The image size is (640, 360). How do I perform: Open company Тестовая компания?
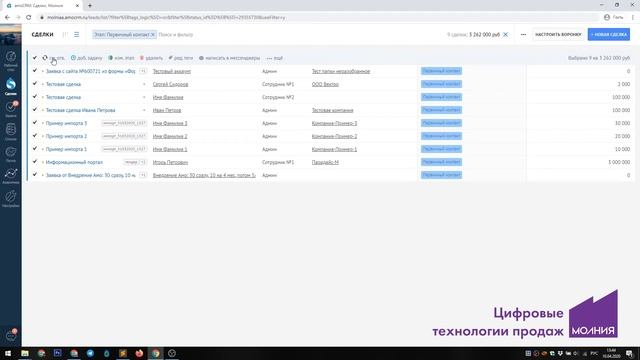point(333,110)
